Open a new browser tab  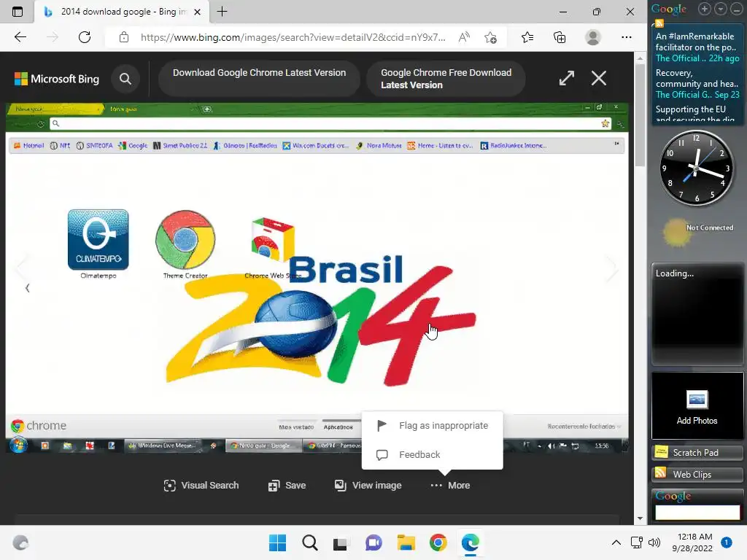(222, 12)
